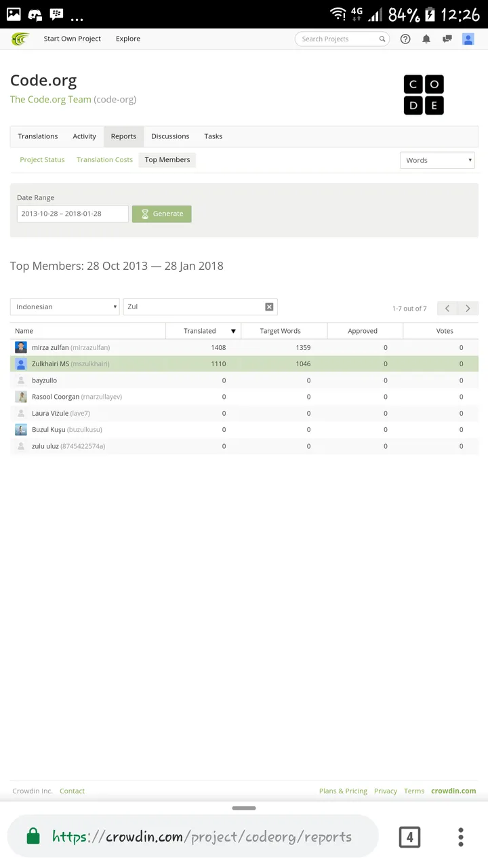Click zulu uluz's avatar placeholder

[x=21, y=446]
